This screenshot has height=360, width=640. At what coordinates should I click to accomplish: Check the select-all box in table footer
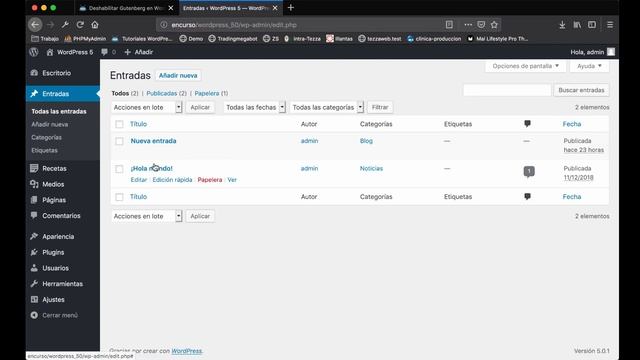click(119, 197)
